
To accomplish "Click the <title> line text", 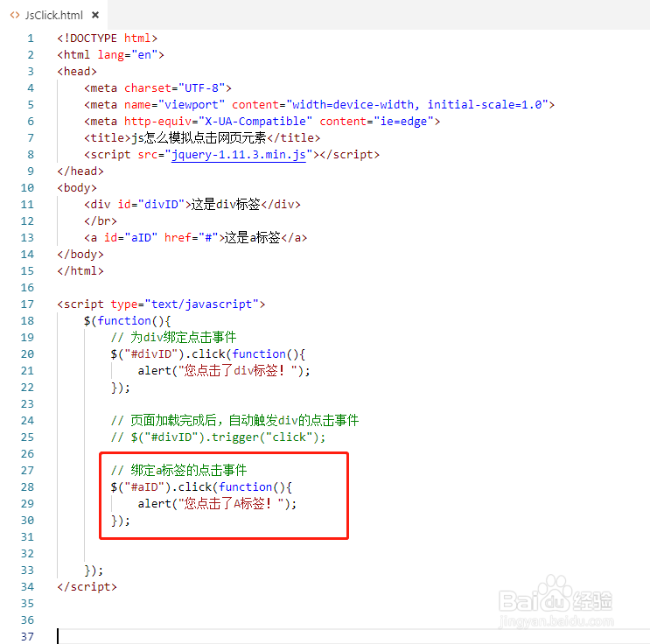I will (202, 138).
